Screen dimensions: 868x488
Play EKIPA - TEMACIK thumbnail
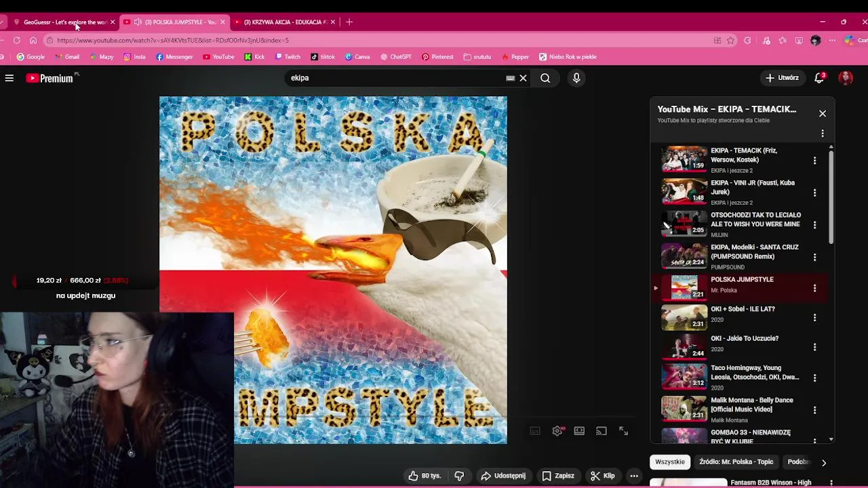(x=684, y=159)
